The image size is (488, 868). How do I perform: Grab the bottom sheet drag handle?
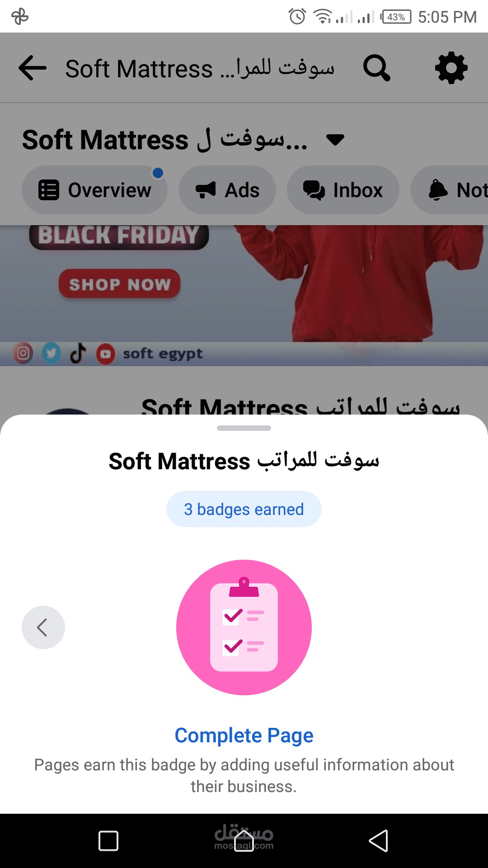tap(244, 428)
